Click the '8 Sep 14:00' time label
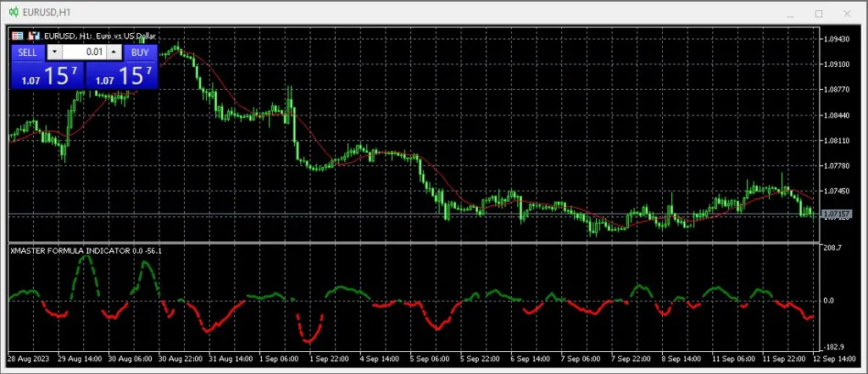Image resolution: width=868 pixels, height=374 pixels. click(682, 359)
